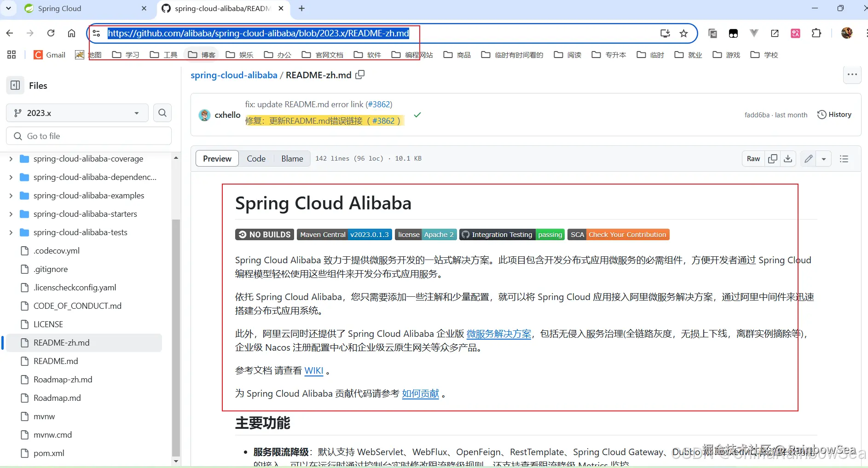Image resolution: width=868 pixels, height=468 pixels.
Task: Open the spring-cloud-alibaba repository breadcrumb
Action: tap(234, 75)
